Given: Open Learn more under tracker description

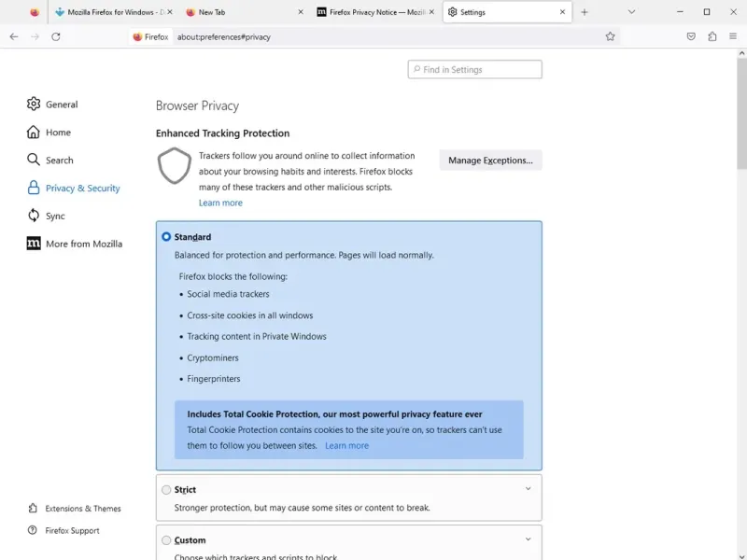Looking at the screenshot, I should [220, 203].
